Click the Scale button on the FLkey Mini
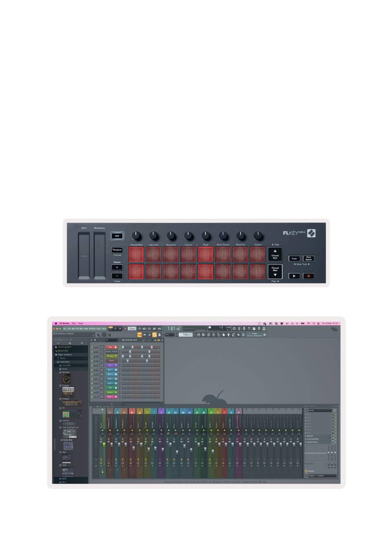The width and height of the screenshot is (392, 558). pyautogui.click(x=294, y=258)
